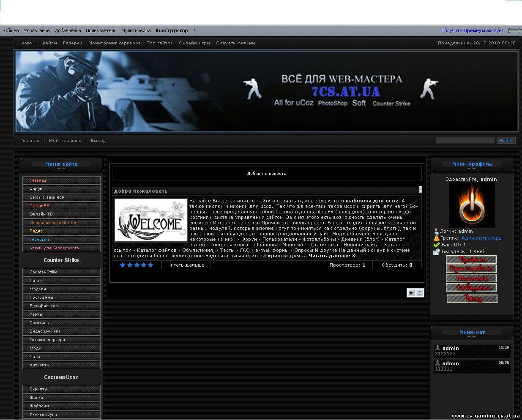
Task: Open Иконки групп menu item
Action: (x=61, y=415)
